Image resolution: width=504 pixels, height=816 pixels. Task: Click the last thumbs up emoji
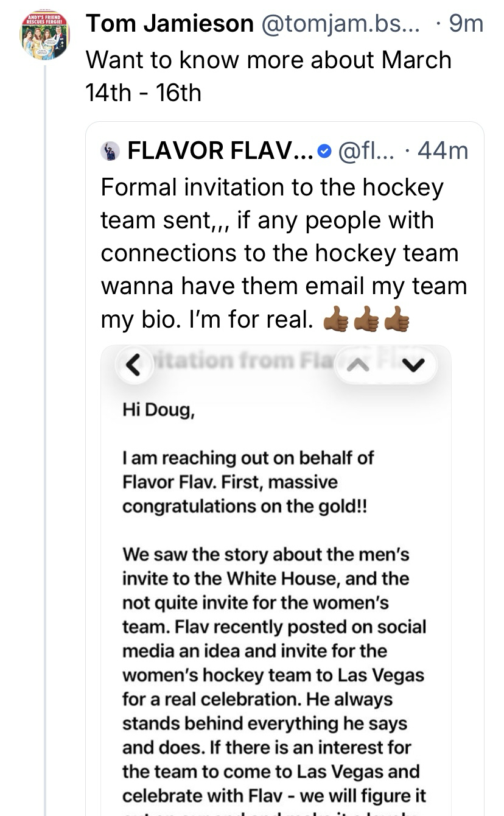[x=396, y=318]
